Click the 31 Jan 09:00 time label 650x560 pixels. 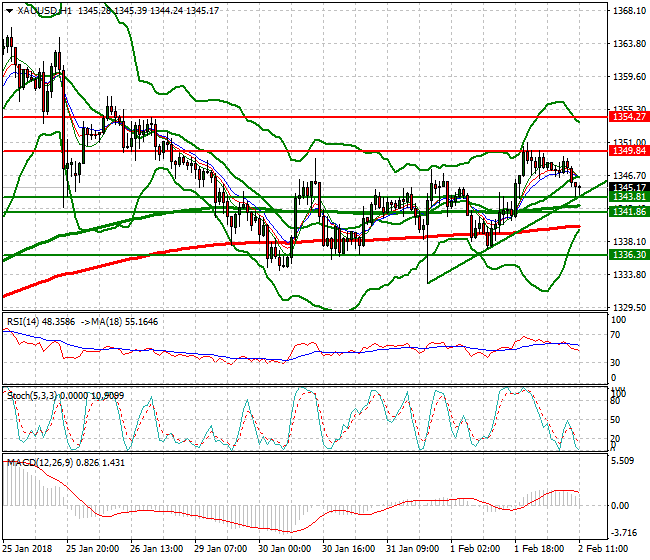[412, 549]
